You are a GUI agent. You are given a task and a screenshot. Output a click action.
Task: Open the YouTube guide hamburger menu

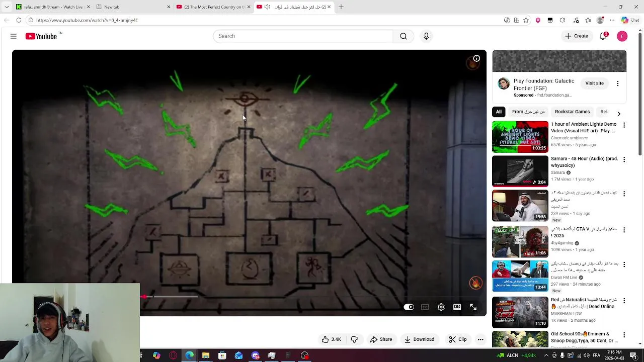14,36
